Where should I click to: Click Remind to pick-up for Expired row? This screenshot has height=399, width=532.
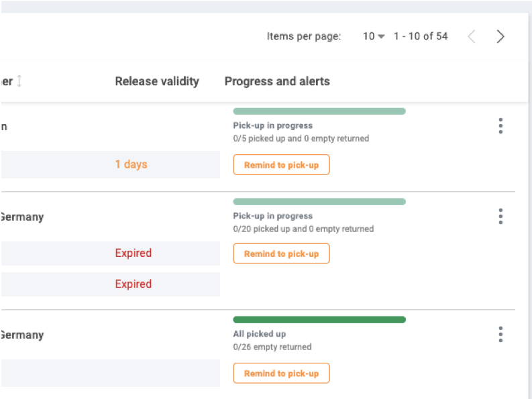[x=281, y=253]
